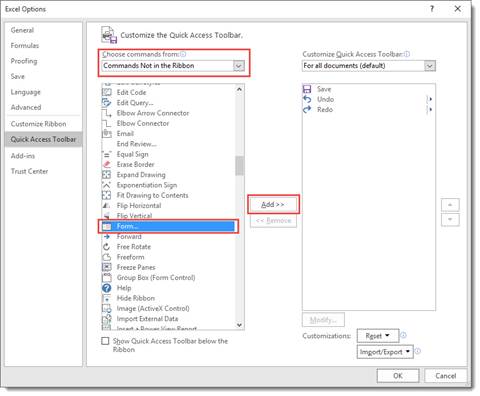
Task: Enable Show Quick Access Toolbar below the Ribbon
Action: pyautogui.click(x=105, y=341)
